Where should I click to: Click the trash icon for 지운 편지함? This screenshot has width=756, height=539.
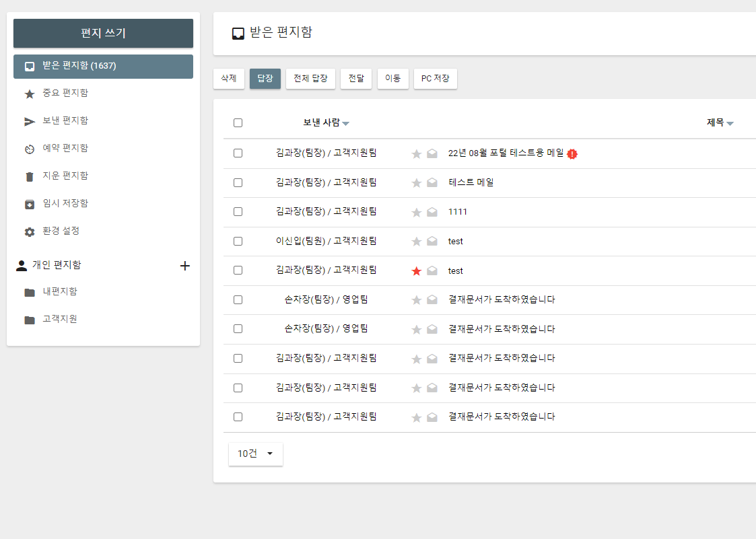click(30, 176)
